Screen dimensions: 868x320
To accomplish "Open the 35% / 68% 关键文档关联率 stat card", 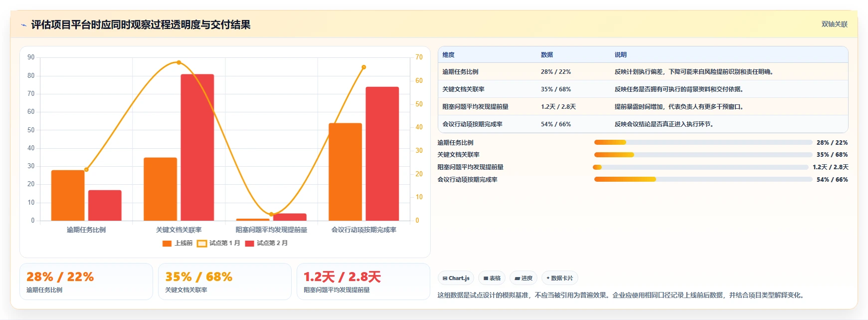I will point(225,282).
